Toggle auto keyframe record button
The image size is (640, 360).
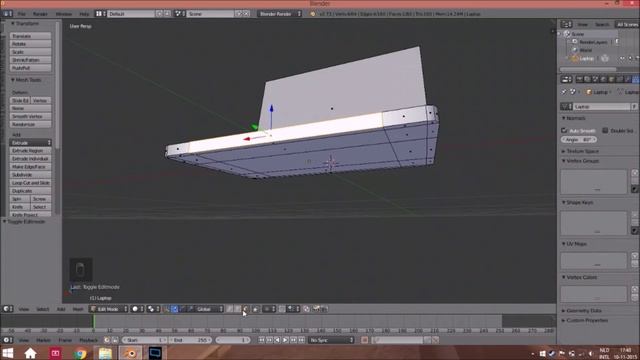364,340
